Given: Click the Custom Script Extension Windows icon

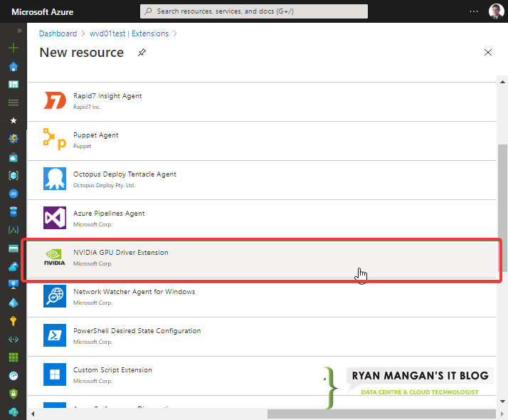Looking at the screenshot, I should (55, 374).
